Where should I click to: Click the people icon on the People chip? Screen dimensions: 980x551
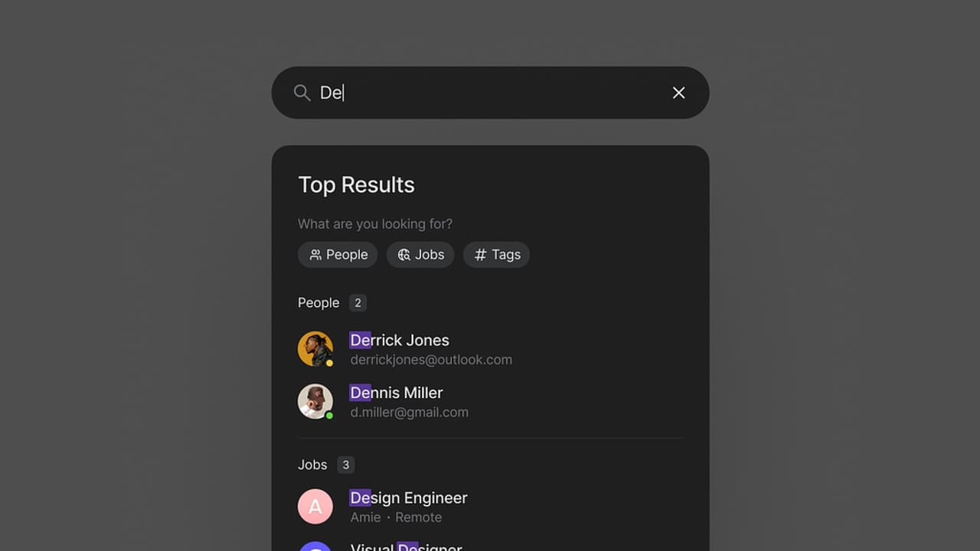(x=315, y=255)
